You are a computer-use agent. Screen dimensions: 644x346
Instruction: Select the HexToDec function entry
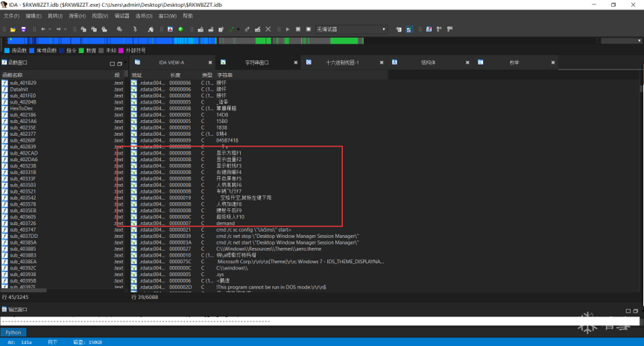click(20, 108)
